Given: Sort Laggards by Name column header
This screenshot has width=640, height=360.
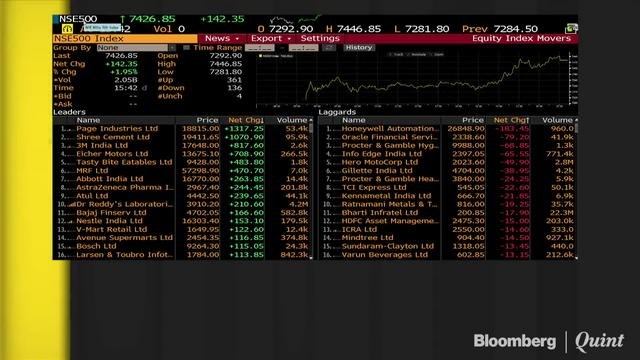Looking at the screenshot, I should [353, 120].
